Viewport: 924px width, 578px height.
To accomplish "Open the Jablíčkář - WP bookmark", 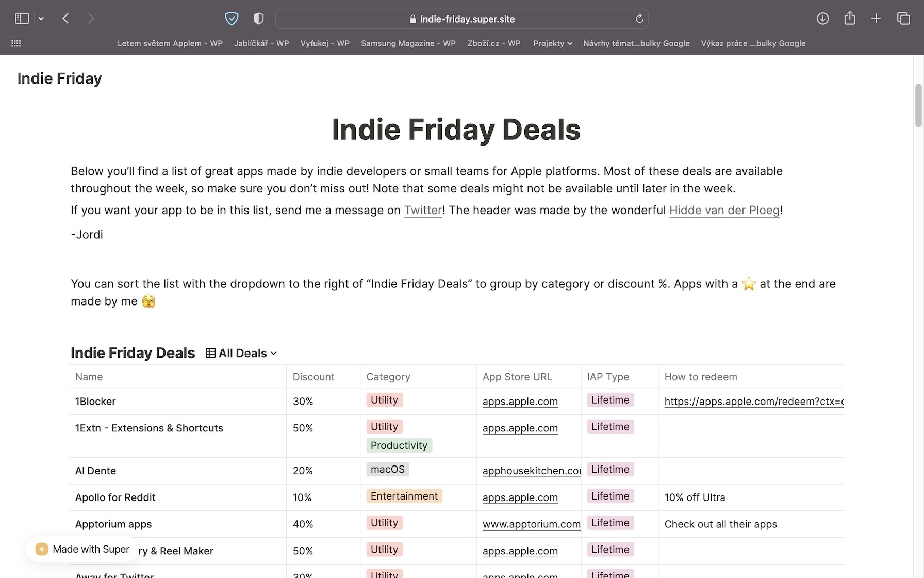I will (261, 43).
